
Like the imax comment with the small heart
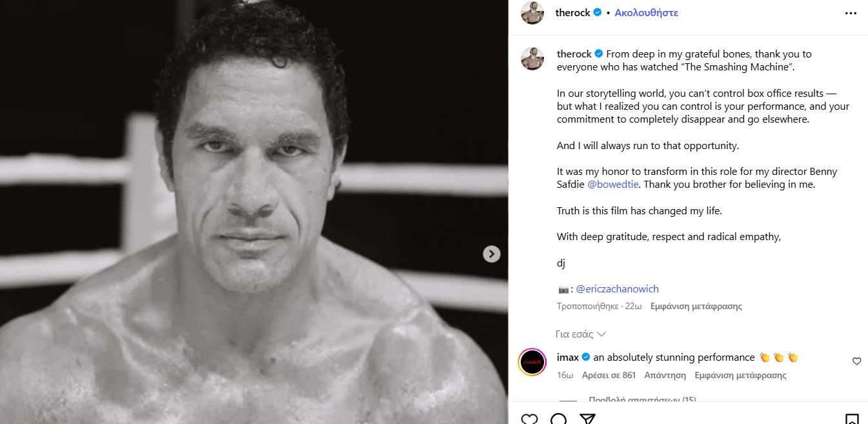[x=856, y=361]
